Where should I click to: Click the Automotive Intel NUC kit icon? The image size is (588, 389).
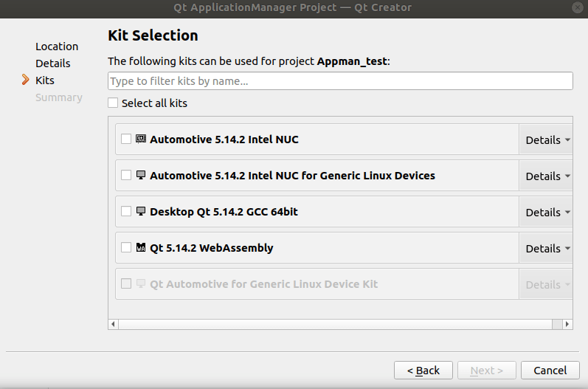click(x=141, y=139)
